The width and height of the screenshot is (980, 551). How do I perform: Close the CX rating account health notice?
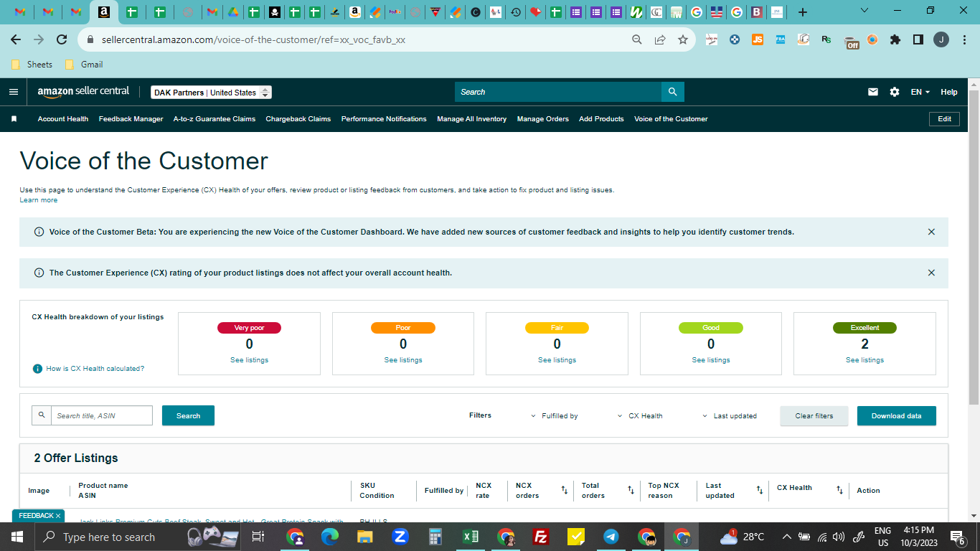coord(931,273)
